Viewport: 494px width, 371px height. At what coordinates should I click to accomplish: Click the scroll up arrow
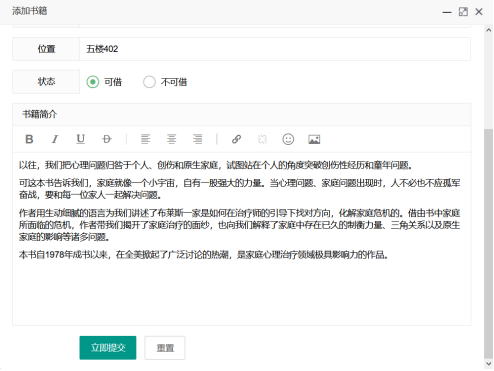tap(488, 30)
